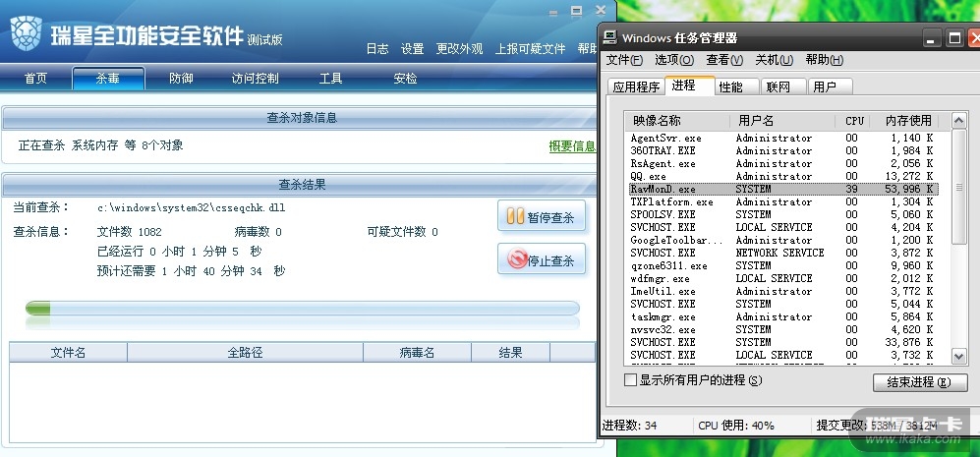
Task: Click the scan progress bar
Action: click(x=303, y=309)
